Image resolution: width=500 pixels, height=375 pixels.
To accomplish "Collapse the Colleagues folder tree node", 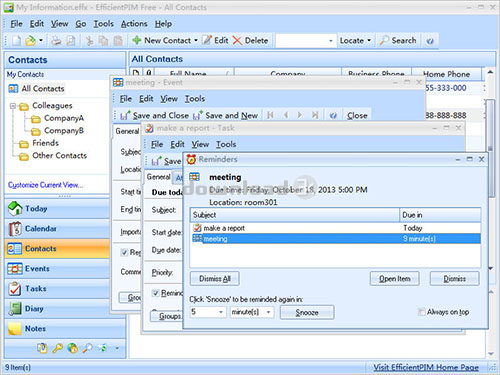I will (13, 106).
